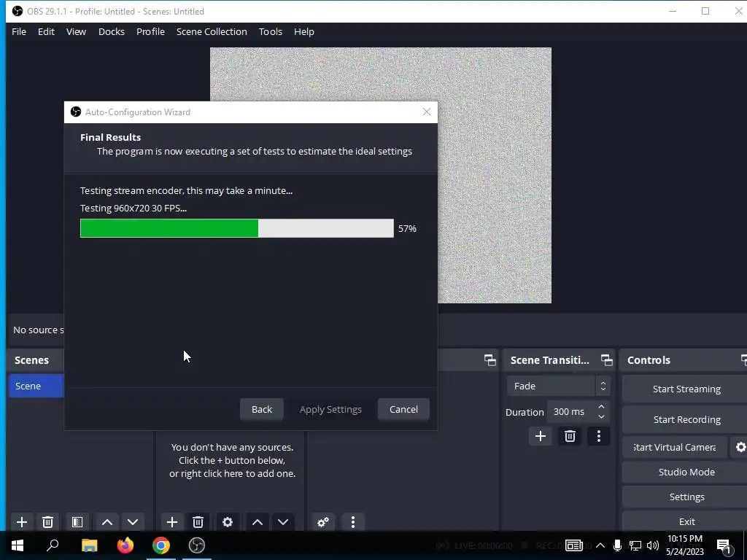Click the encoder test progress bar
The height and width of the screenshot is (560, 747).
coord(237,228)
